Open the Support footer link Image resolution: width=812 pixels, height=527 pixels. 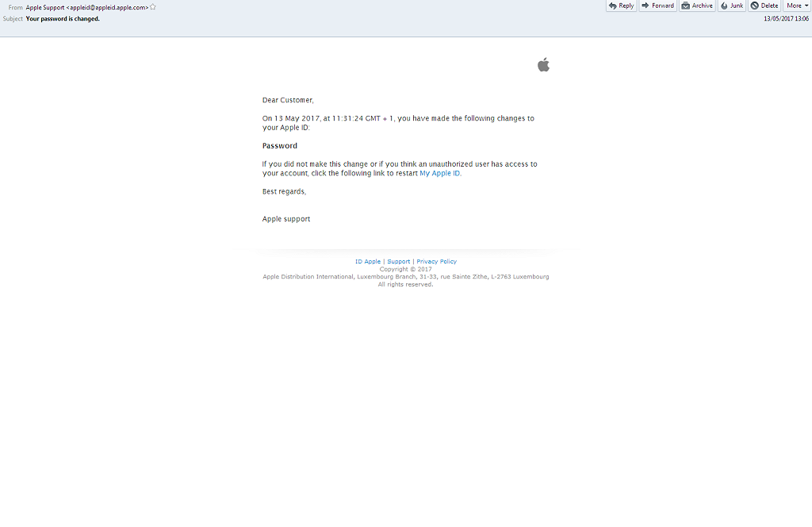pos(399,261)
